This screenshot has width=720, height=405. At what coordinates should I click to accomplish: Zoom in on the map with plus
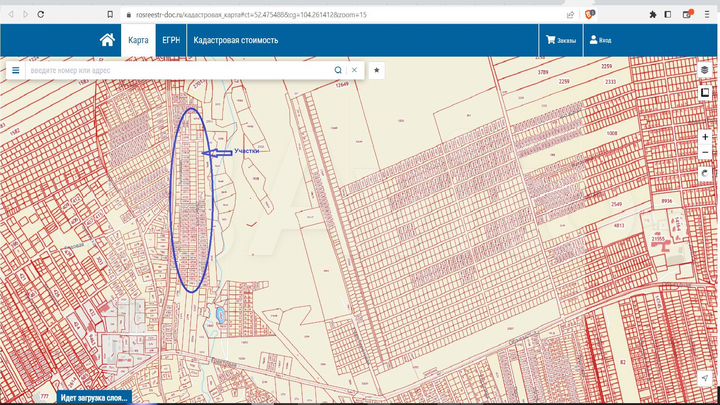tap(705, 136)
